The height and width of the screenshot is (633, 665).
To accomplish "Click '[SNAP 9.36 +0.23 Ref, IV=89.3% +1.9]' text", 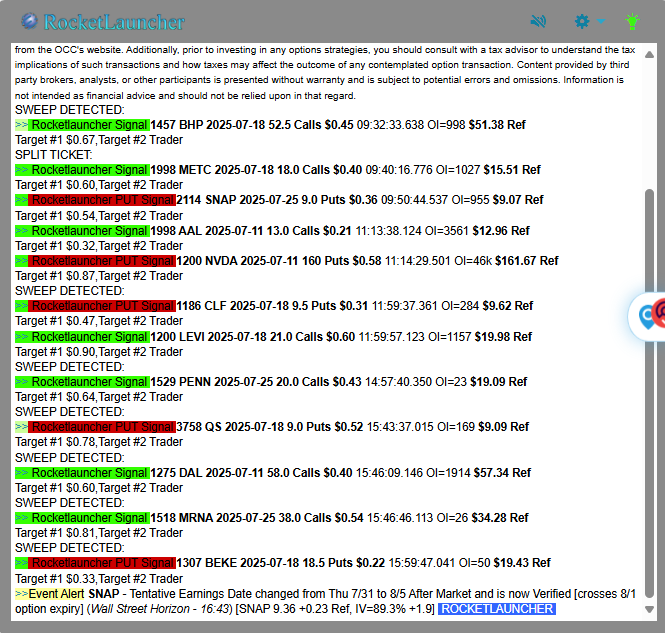I will (335, 609).
